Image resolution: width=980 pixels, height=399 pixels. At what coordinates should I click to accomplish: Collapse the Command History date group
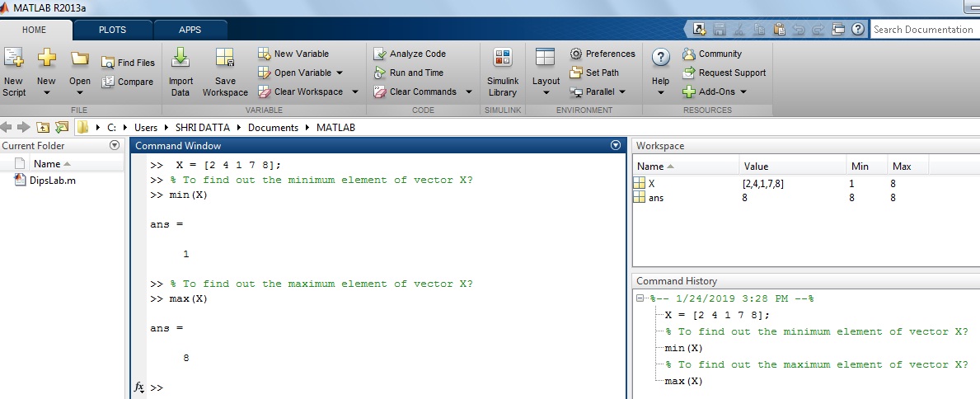(x=641, y=299)
